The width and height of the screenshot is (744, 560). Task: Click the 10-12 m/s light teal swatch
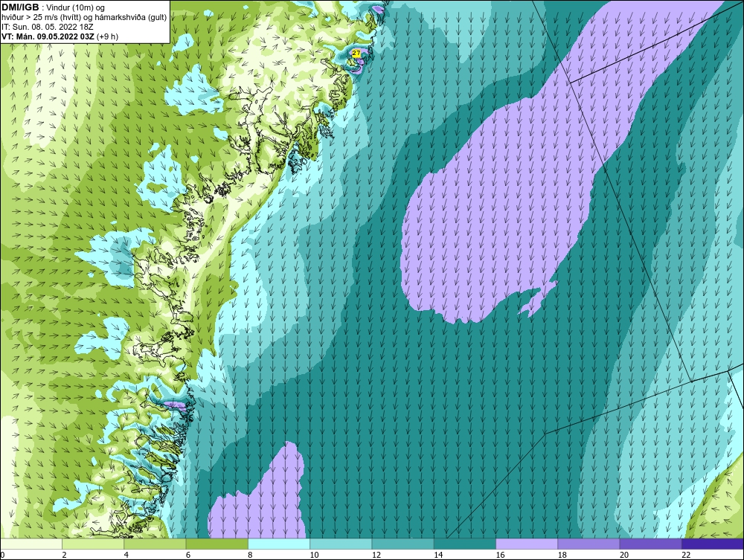pyautogui.click(x=341, y=544)
